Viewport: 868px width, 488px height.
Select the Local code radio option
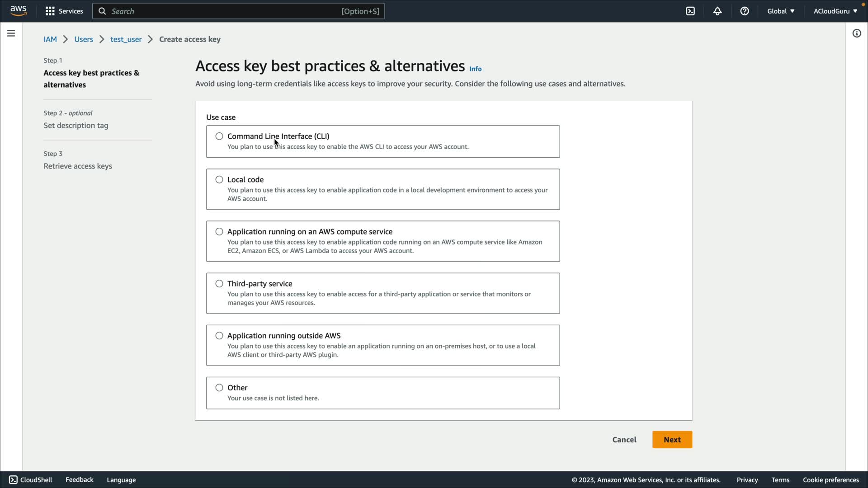[x=219, y=179]
